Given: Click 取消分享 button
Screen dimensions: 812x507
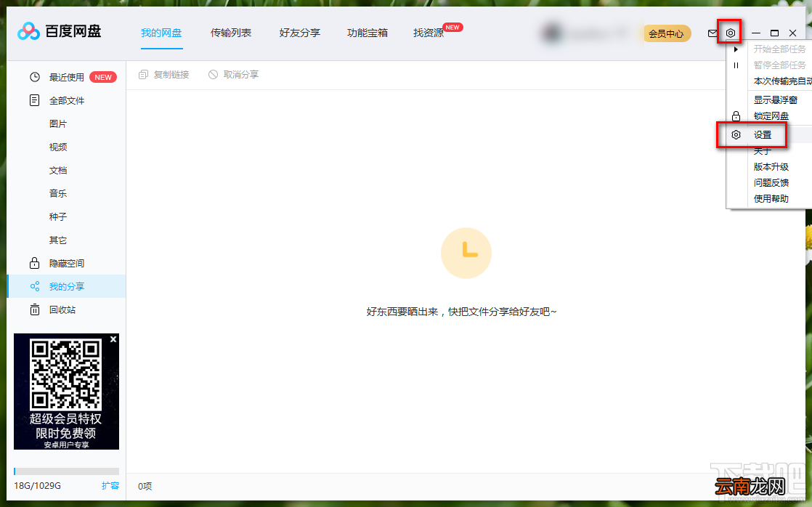Looking at the screenshot, I should point(233,75).
